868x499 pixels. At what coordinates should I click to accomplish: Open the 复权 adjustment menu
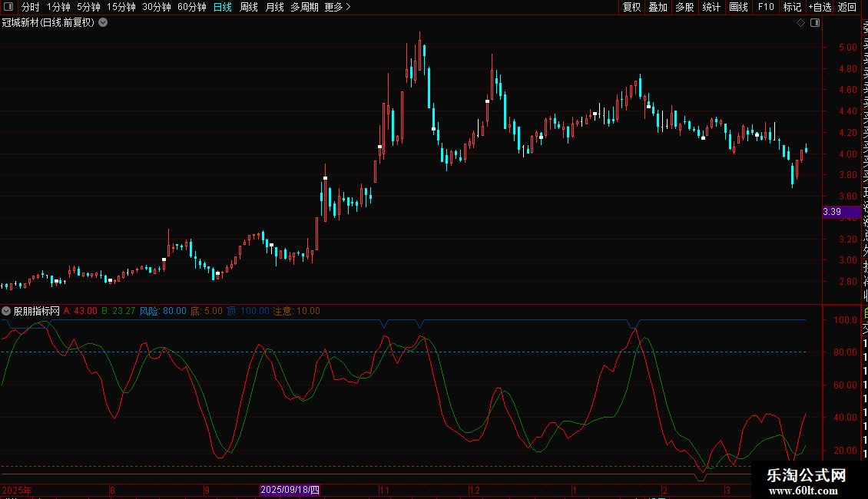(631, 7)
